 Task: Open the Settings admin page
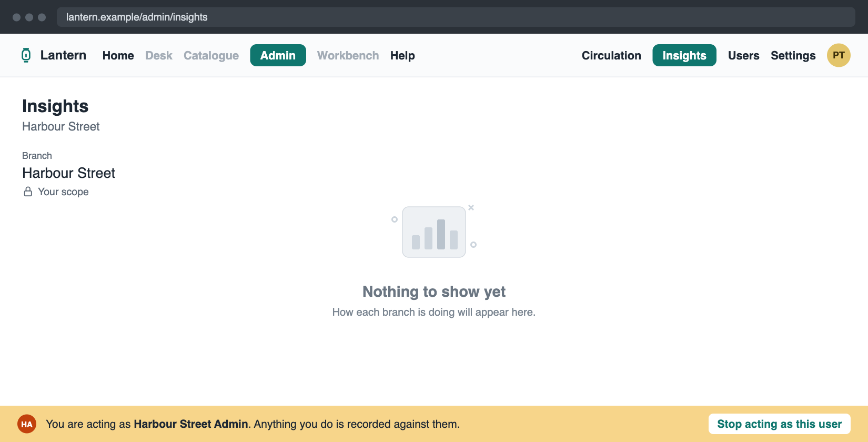click(793, 55)
